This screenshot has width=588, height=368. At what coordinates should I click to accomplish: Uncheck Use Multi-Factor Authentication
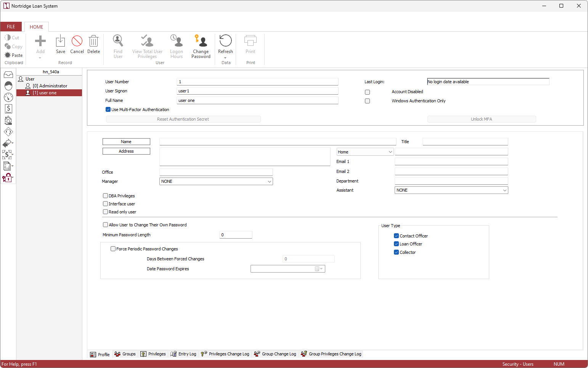(x=108, y=110)
